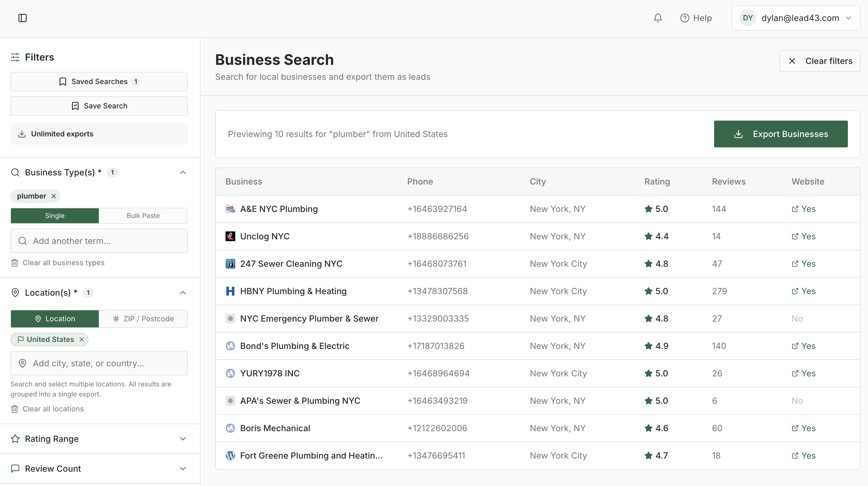Click the Review Count comment icon
This screenshot has height=486, width=868.
[x=15, y=469]
